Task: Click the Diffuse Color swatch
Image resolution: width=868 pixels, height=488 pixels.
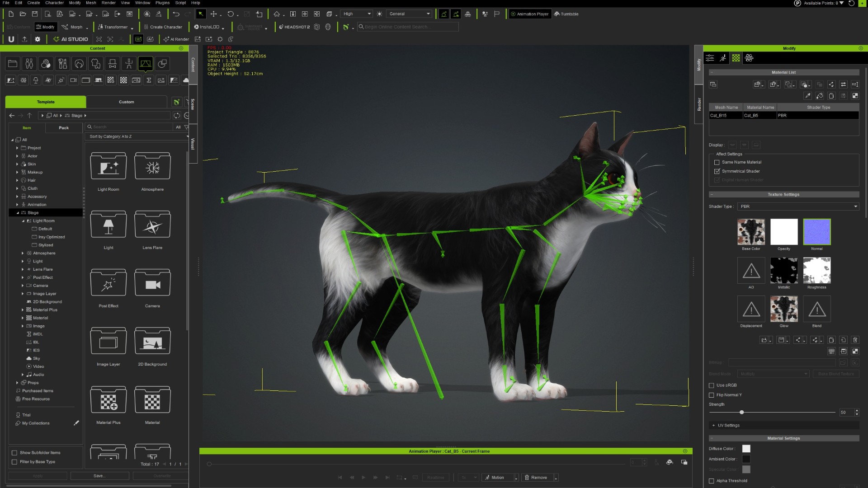Action: point(746,449)
